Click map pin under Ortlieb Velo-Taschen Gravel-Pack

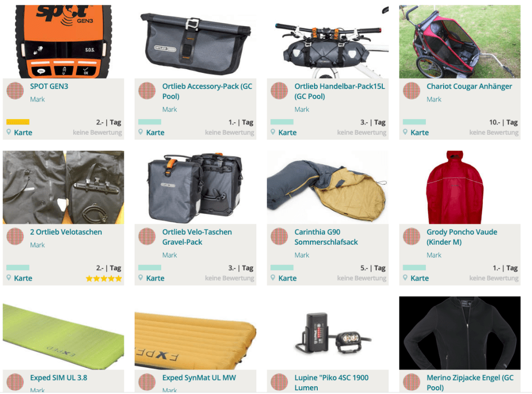pyautogui.click(x=140, y=277)
